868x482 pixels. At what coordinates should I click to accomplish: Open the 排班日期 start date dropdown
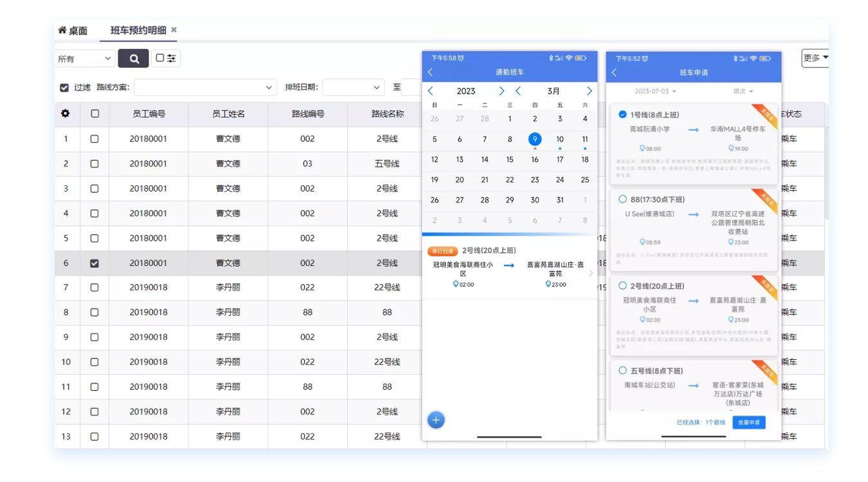[353, 87]
